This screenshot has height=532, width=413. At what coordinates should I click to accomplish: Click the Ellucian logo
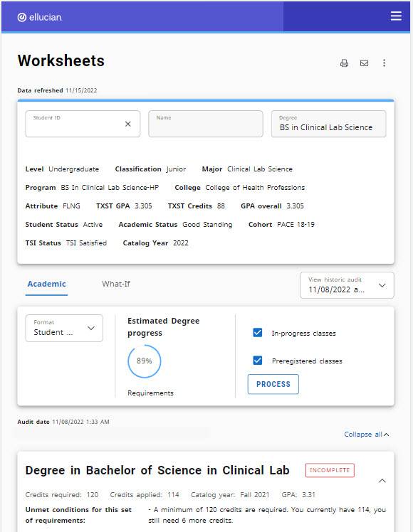(x=40, y=17)
